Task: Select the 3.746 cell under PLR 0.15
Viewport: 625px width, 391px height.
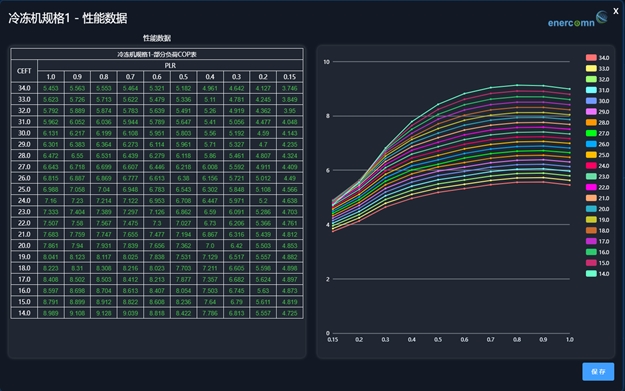Action: [x=290, y=88]
